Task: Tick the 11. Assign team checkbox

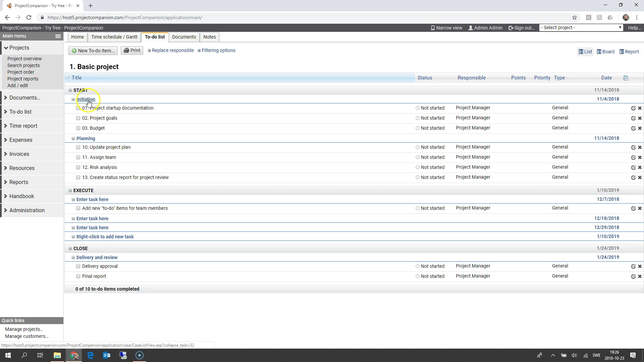Action: pos(78,157)
